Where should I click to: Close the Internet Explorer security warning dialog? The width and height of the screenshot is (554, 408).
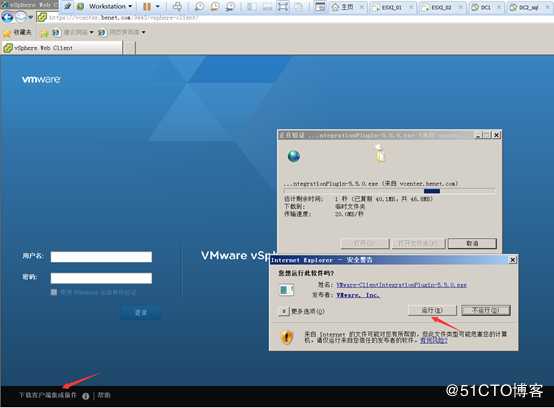pos(512,260)
